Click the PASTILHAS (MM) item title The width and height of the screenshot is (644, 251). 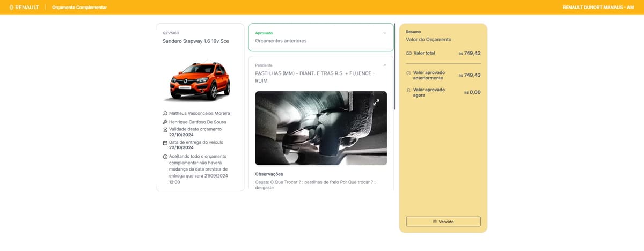[316, 77]
